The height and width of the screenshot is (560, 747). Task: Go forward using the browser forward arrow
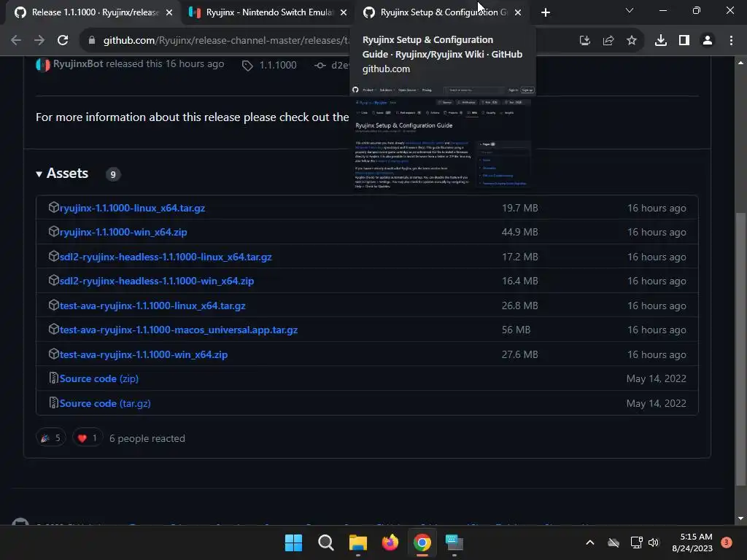(39, 41)
